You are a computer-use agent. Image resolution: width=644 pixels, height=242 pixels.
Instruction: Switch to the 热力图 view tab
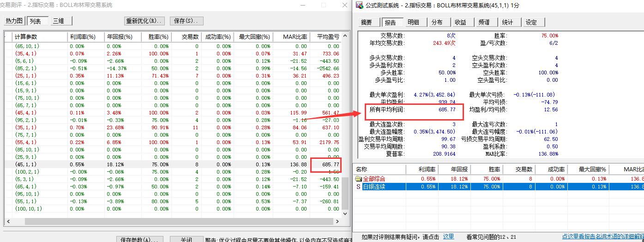[14, 21]
